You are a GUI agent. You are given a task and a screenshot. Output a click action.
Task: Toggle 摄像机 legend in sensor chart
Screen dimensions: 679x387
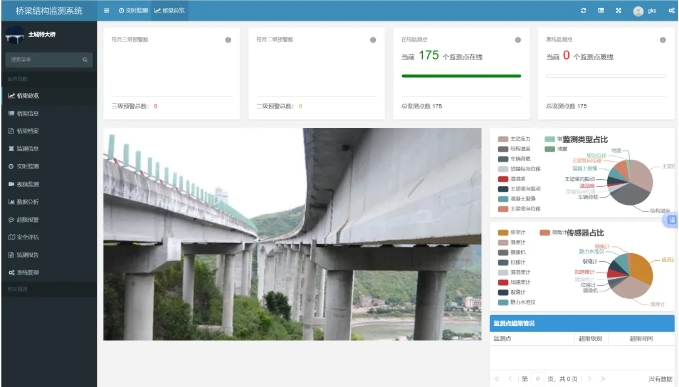coord(511,252)
